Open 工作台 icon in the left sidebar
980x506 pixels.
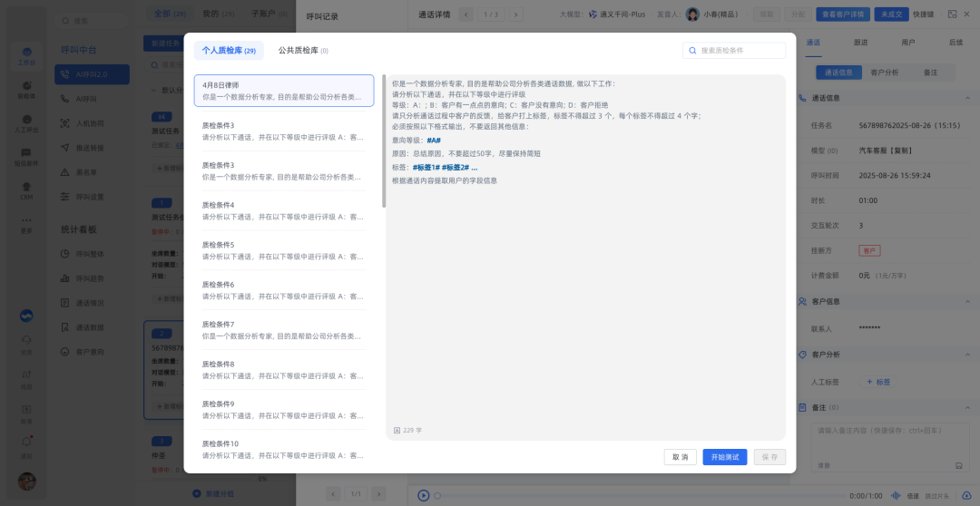coord(27,56)
